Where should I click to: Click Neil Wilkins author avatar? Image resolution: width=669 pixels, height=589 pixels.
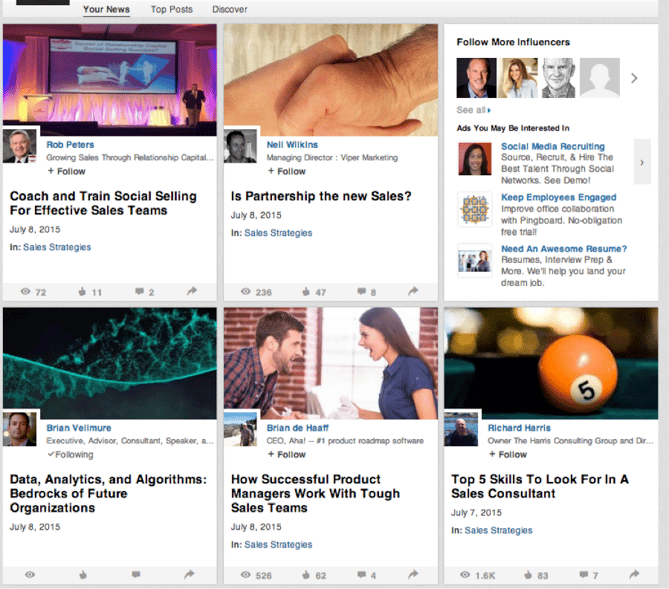[x=241, y=146]
